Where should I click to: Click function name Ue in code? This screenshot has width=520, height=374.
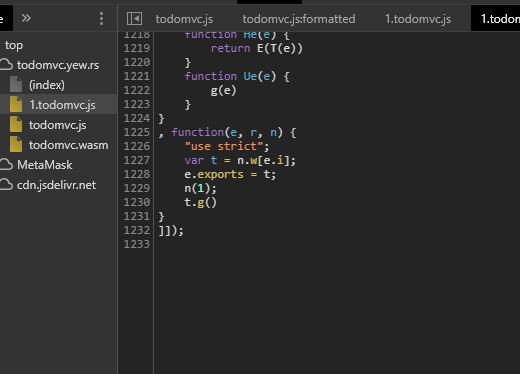pyautogui.click(x=250, y=76)
